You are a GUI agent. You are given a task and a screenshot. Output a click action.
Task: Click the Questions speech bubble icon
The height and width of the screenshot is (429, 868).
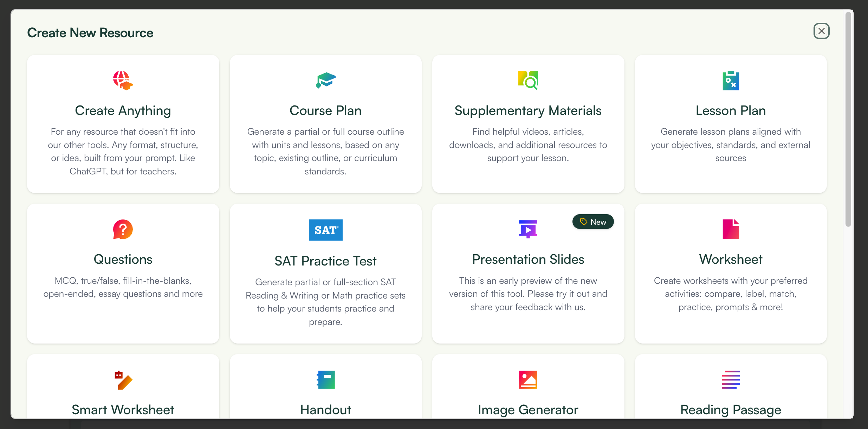(x=123, y=229)
